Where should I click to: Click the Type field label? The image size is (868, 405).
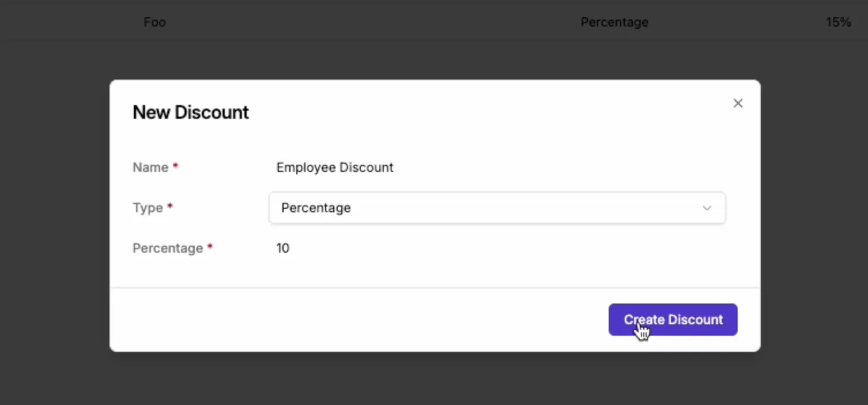(x=148, y=208)
